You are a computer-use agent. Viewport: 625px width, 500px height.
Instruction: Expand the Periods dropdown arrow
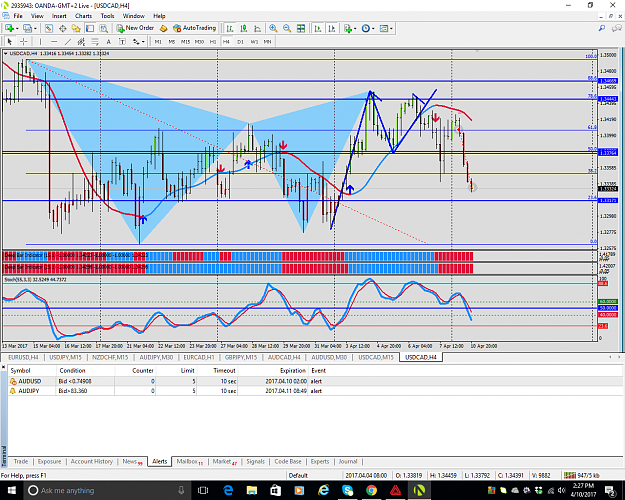[x=373, y=29]
